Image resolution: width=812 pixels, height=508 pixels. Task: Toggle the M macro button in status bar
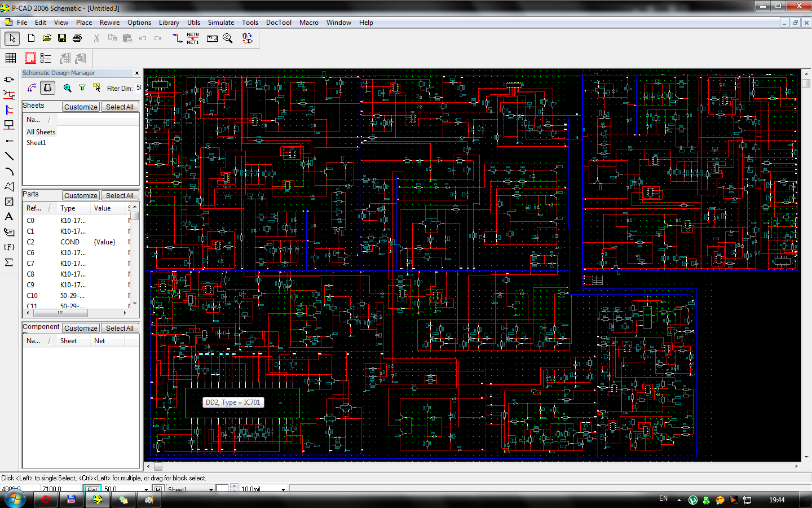158,489
